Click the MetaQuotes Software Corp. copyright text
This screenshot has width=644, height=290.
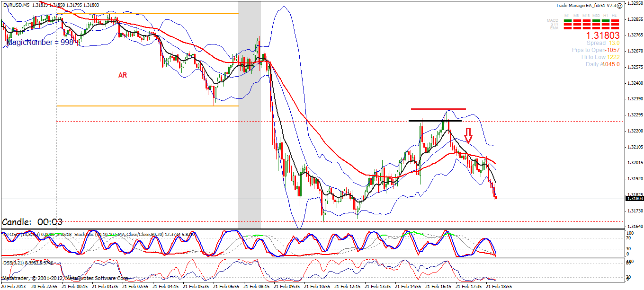pos(97,279)
